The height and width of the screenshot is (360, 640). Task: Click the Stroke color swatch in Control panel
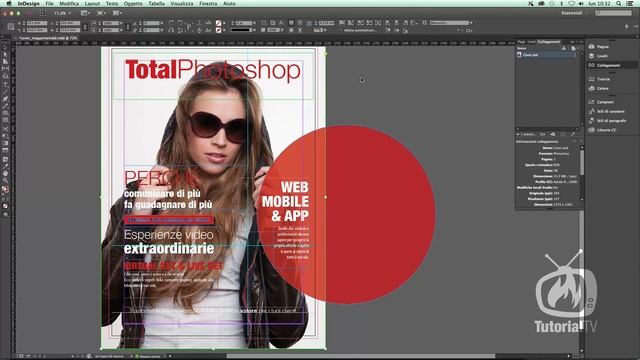[x=218, y=30]
